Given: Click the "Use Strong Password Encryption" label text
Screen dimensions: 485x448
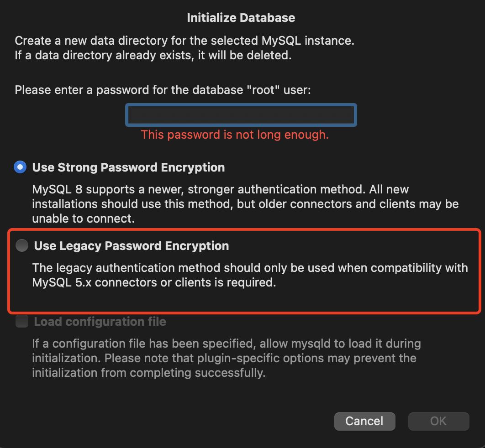Looking at the screenshot, I should point(128,167).
